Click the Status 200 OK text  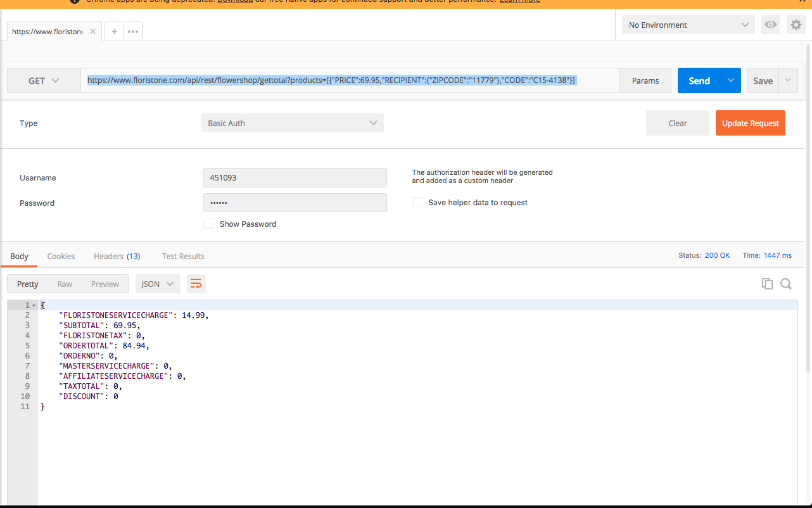click(x=704, y=255)
